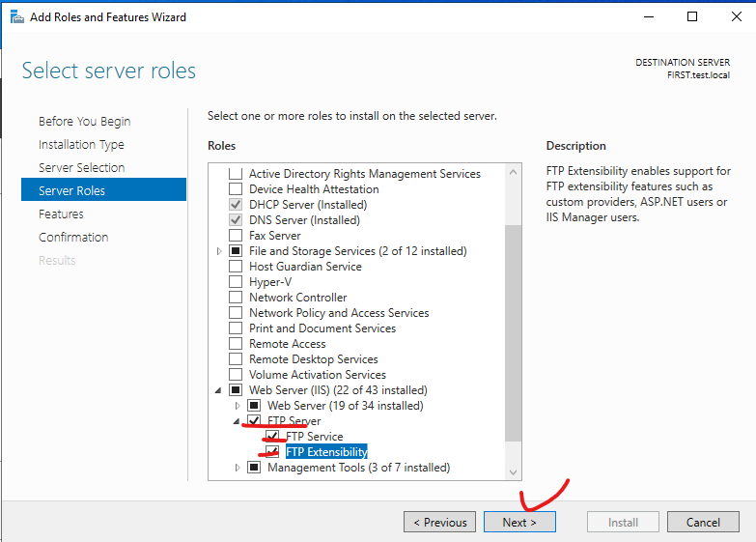756x542 pixels.
Task: Open the Installation Type step
Action: pyautogui.click(x=81, y=144)
